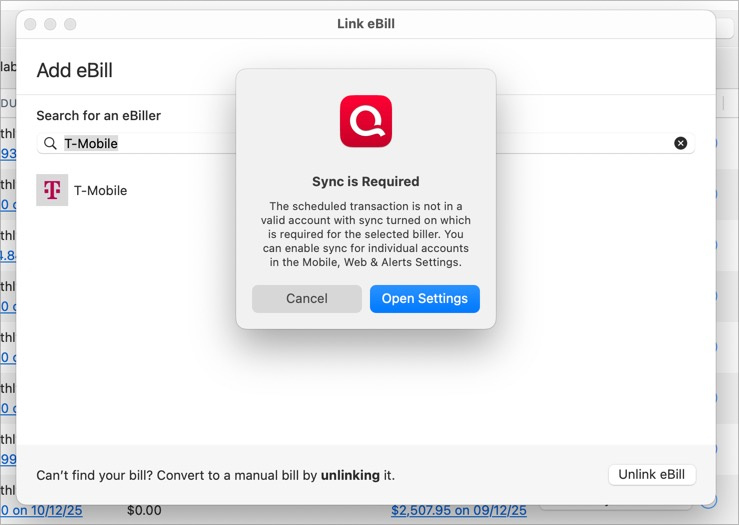
Task: Clear the eBiller search field
Action: point(681,143)
